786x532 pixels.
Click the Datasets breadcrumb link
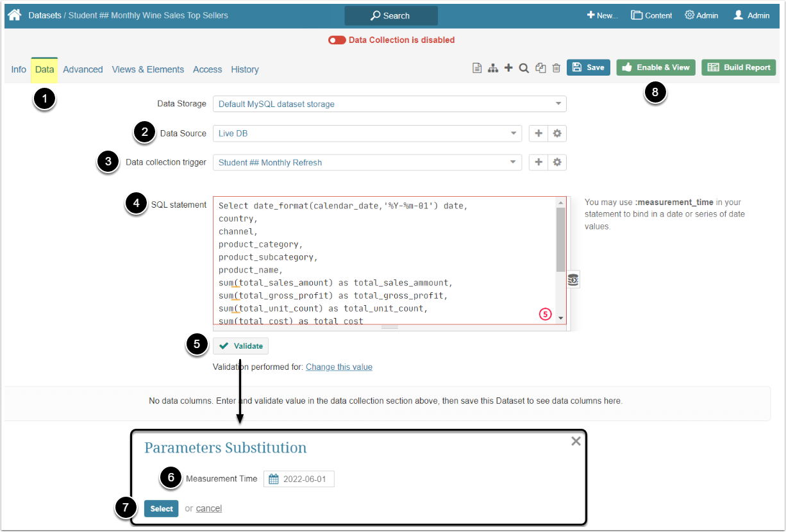[x=45, y=15]
